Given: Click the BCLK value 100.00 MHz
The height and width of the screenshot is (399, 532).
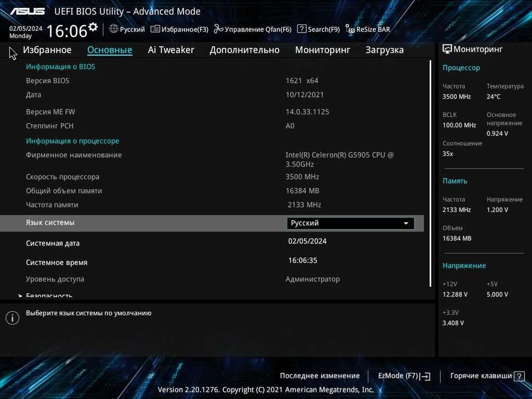Looking at the screenshot, I should (x=459, y=125).
